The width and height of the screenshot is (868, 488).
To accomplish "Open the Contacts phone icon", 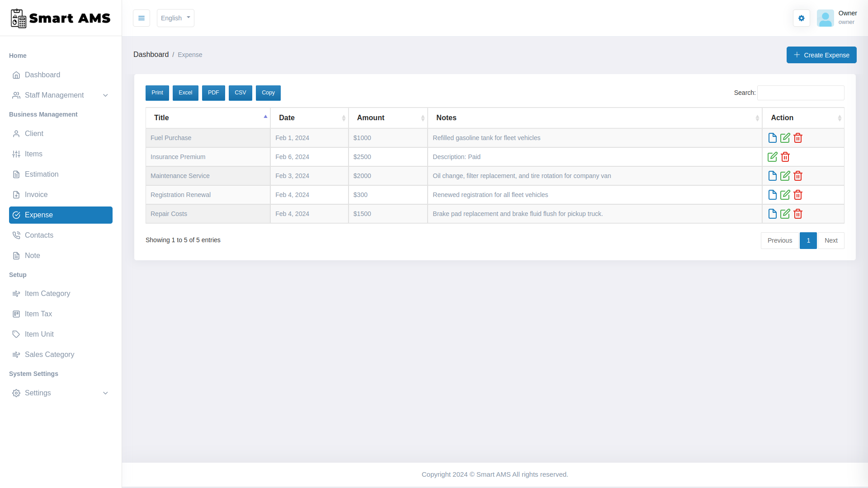I will [x=16, y=235].
